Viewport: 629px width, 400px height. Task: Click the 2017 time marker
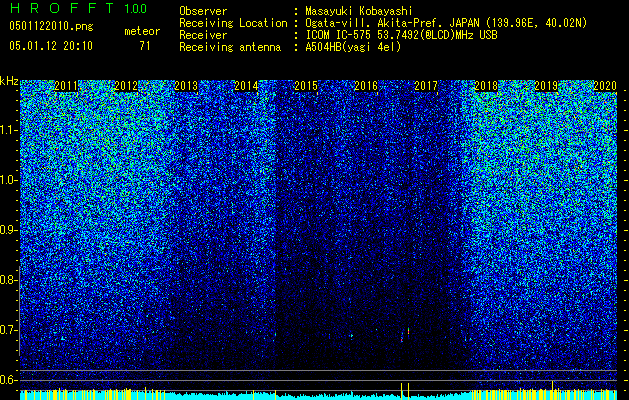tap(426, 86)
